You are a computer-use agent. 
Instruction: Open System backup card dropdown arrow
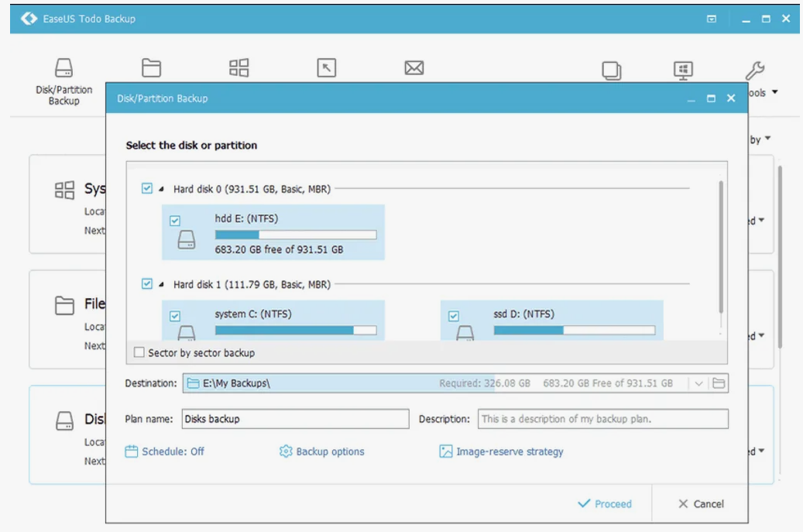pos(761,220)
